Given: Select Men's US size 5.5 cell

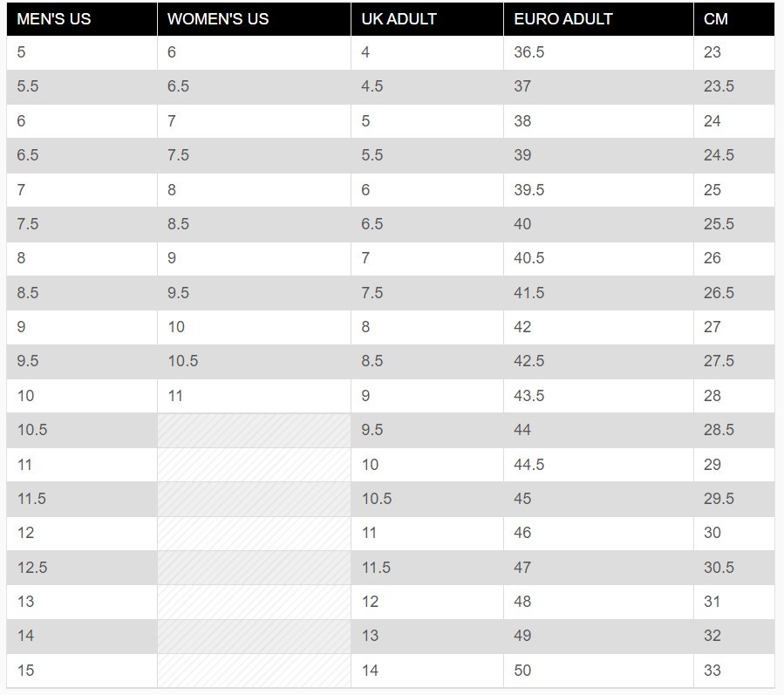Looking at the screenshot, I should 82,86.
